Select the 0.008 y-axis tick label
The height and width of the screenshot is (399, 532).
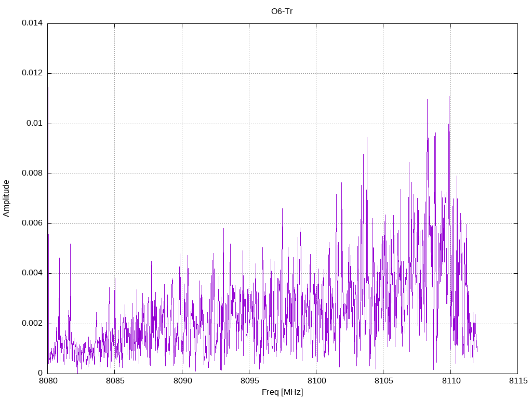click(x=32, y=174)
